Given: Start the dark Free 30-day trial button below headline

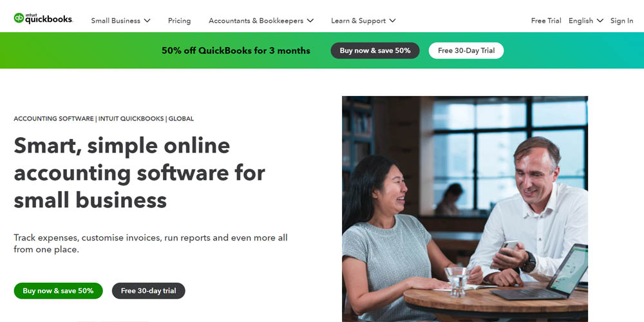Looking at the screenshot, I should [149, 291].
